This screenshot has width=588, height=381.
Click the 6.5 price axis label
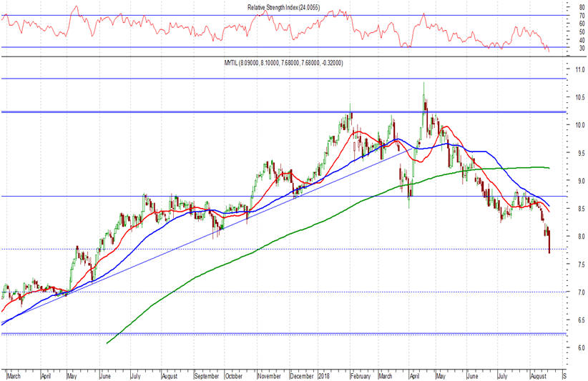point(581,320)
